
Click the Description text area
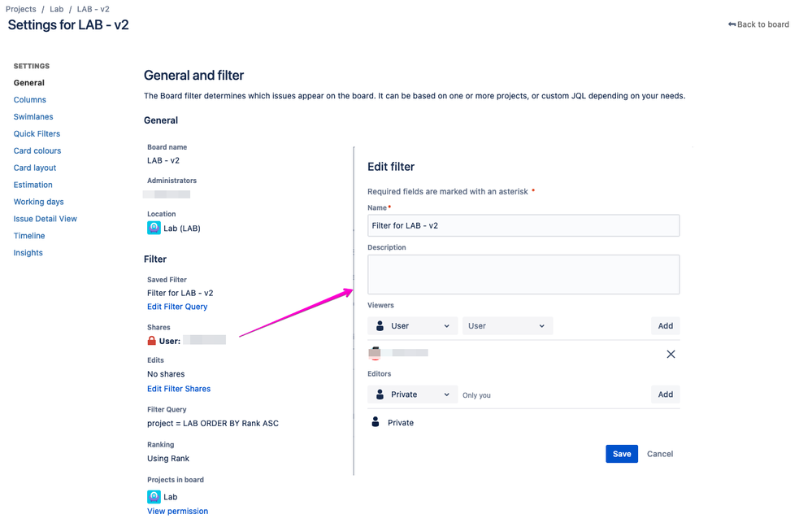point(523,274)
